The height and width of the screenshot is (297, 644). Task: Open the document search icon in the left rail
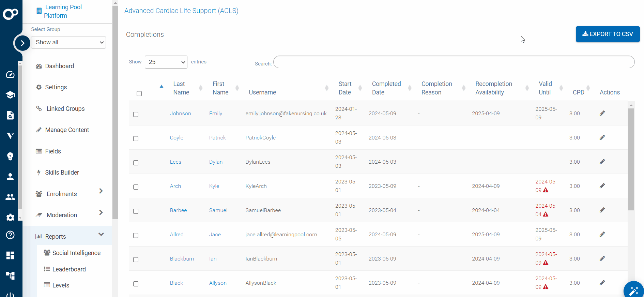point(10,115)
